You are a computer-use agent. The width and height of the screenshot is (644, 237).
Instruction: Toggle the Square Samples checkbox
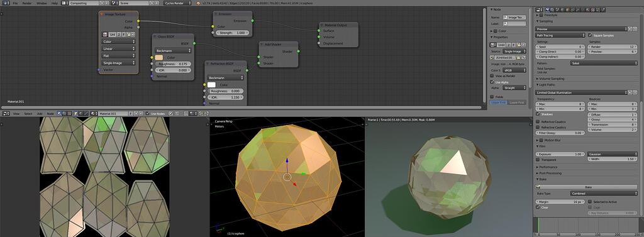pyautogui.click(x=590, y=35)
